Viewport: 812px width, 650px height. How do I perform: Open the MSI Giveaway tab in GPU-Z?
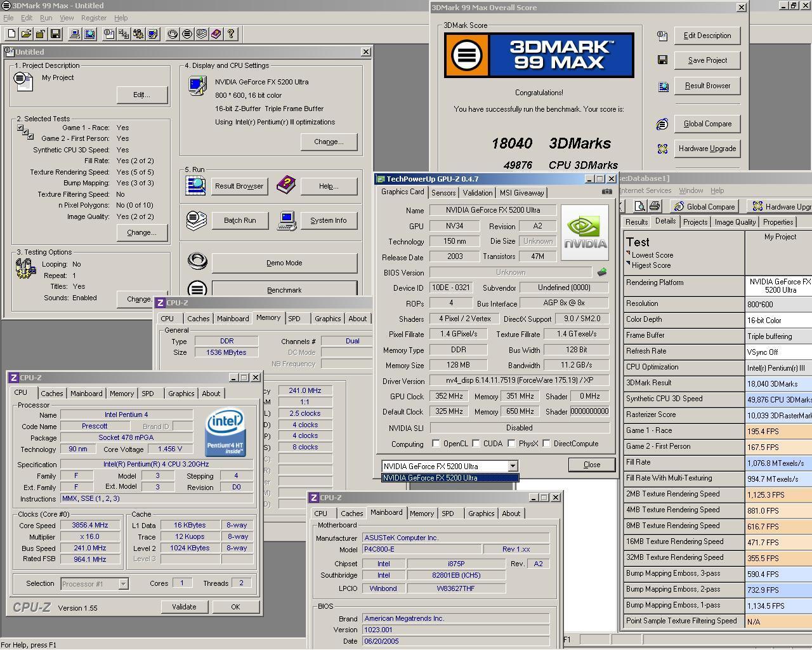pyautogui.click(x=521, y=193)
